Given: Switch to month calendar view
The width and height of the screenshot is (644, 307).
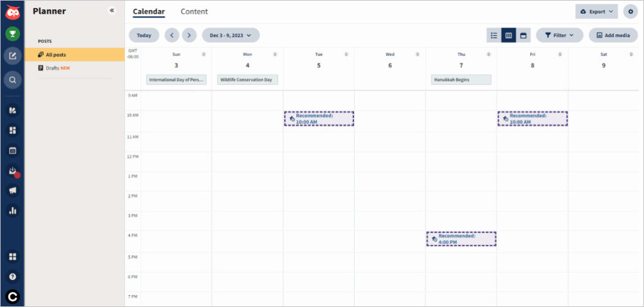Looking at the screenshot, I should (x=523, y=35).
